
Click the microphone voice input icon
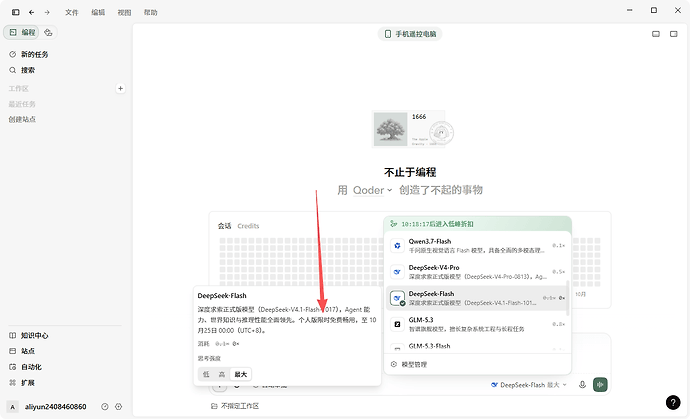(x=582, y=385)
